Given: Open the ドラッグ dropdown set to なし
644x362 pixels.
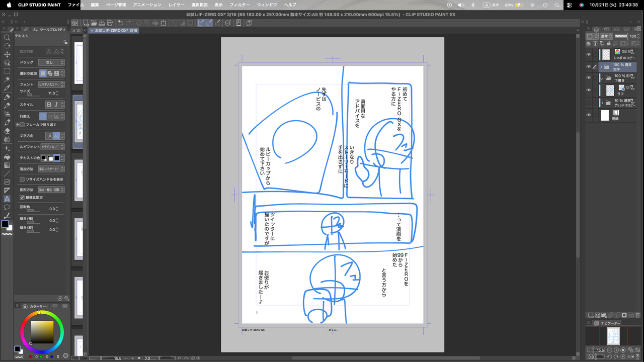Looking at the screenshot, I should tap(51, 62).
